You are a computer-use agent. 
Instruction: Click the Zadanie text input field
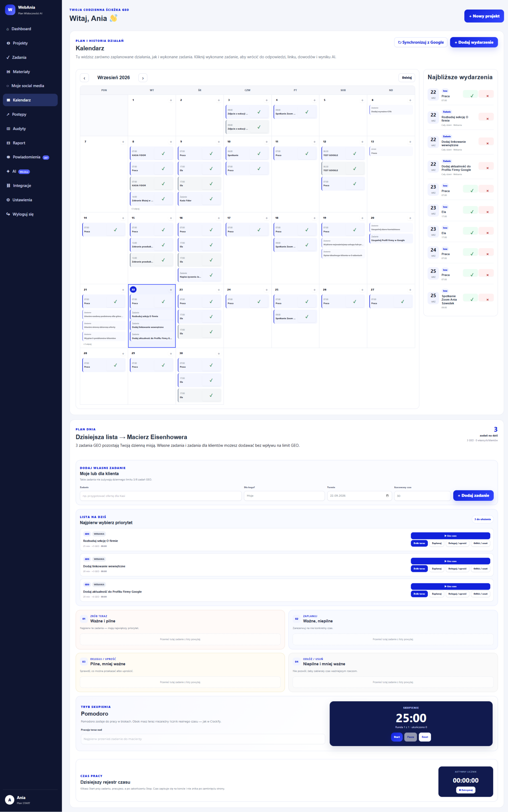pos(161,496)
